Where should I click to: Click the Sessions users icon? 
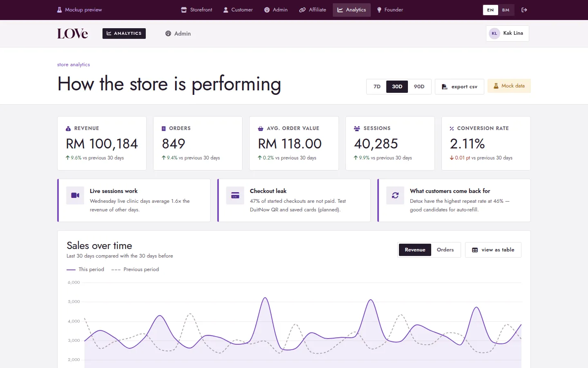[357, 128]
